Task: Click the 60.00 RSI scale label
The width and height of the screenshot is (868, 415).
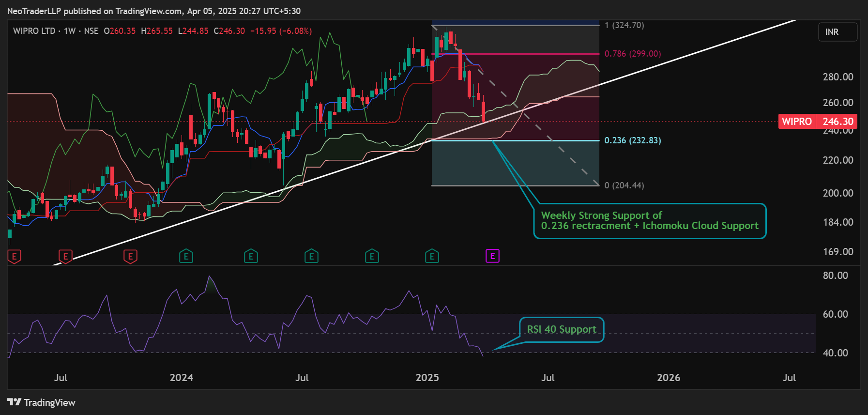Action: (835, 314)
